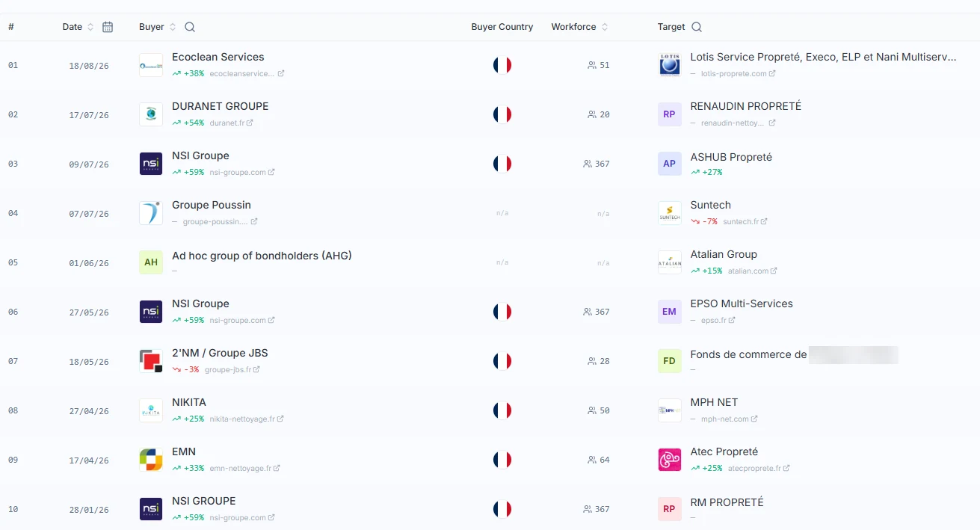Click workforce value 64
The height and width of the screenshot is (530, 980).
tap(605, 460)
